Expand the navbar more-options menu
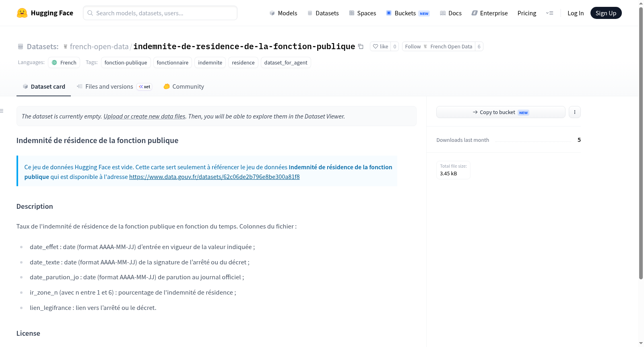Image resolution: width=644 pixels, height=347 pixels. [x=549, y=13]
